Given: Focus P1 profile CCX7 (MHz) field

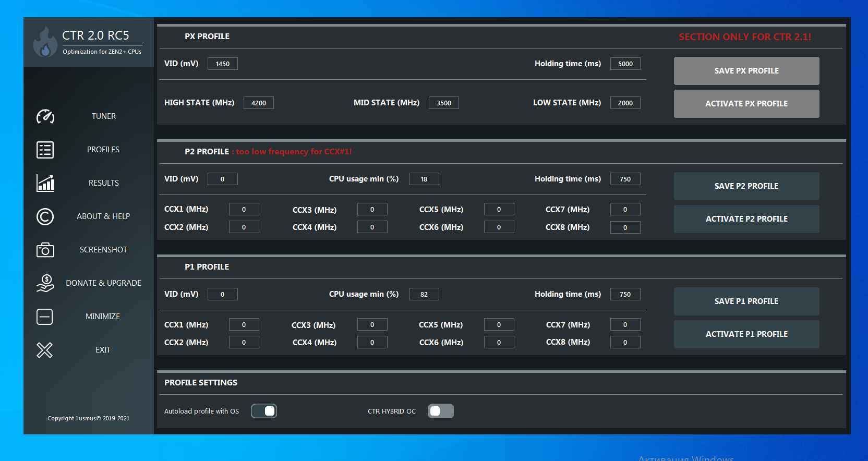Looking at the screenshot, I should [625, 324].
